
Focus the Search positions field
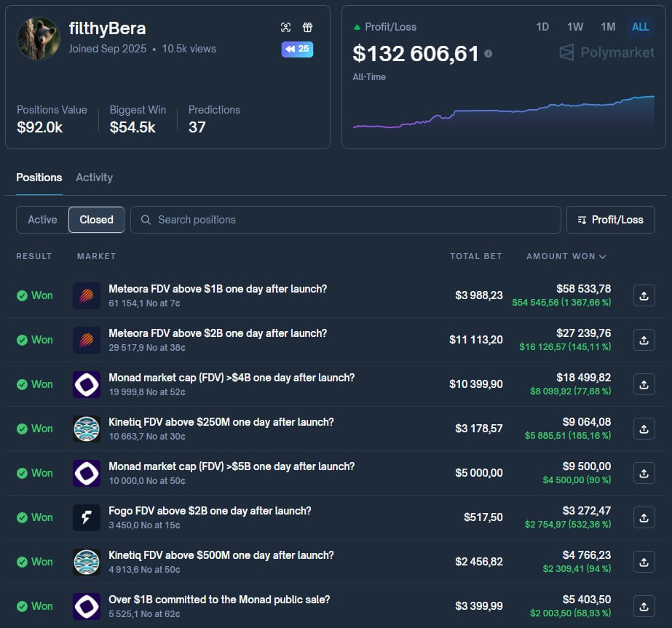click(x=345, y=220)
